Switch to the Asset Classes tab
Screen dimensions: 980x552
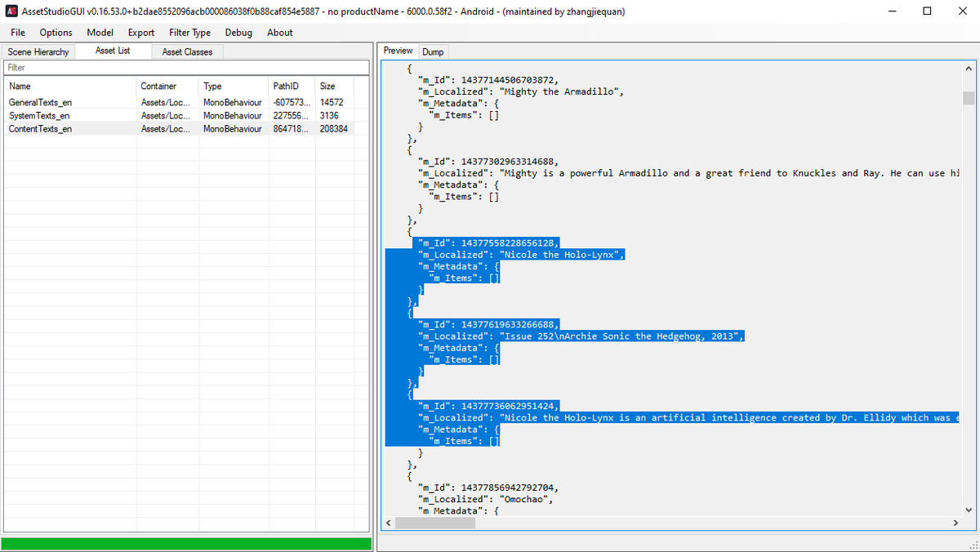coord(187,51)
